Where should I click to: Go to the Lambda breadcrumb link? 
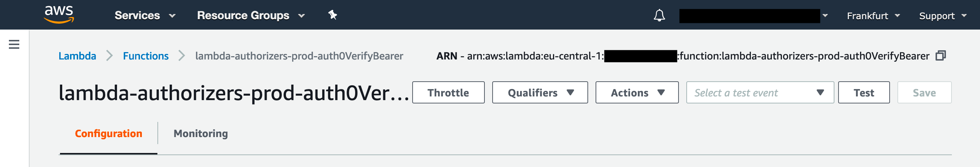(77, 56)
